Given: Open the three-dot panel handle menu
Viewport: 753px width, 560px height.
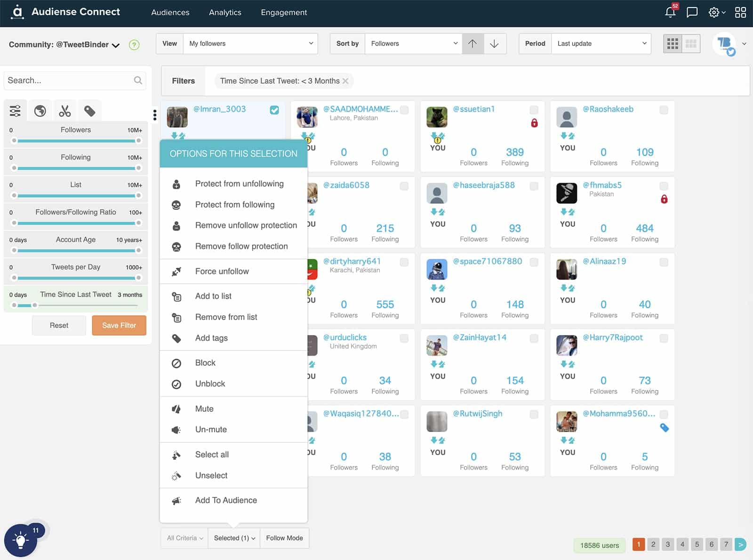Looking at the screenshot, I should (155, 115).
